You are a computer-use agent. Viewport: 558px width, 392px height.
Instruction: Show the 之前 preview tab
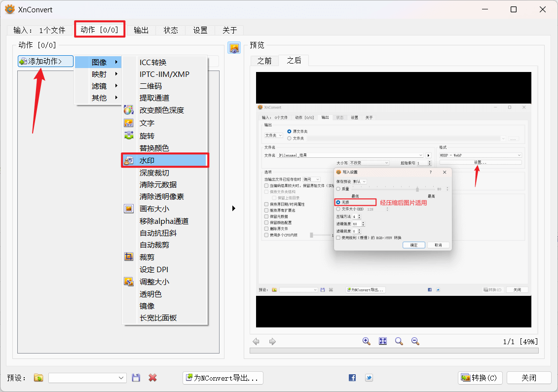(x=264, y=61)
